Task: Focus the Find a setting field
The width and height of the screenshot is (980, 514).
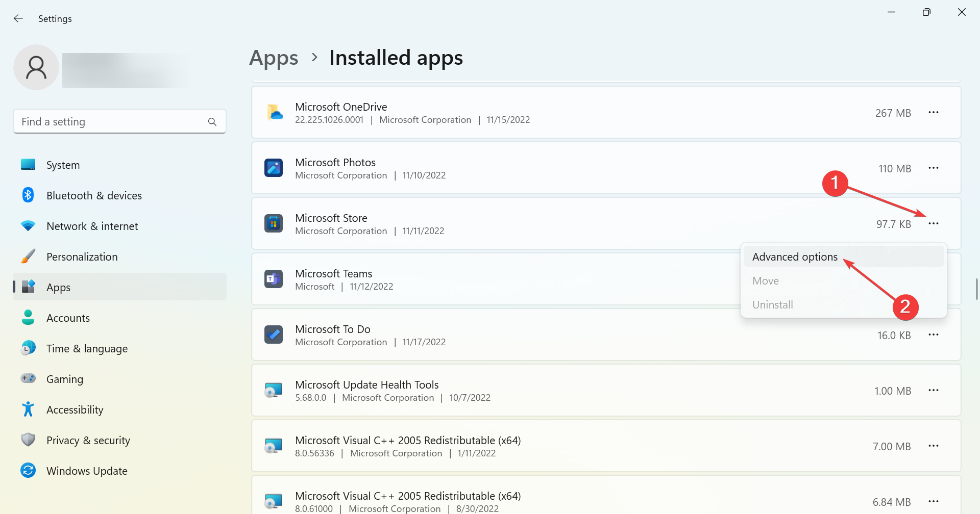Action: coord(119,122)
